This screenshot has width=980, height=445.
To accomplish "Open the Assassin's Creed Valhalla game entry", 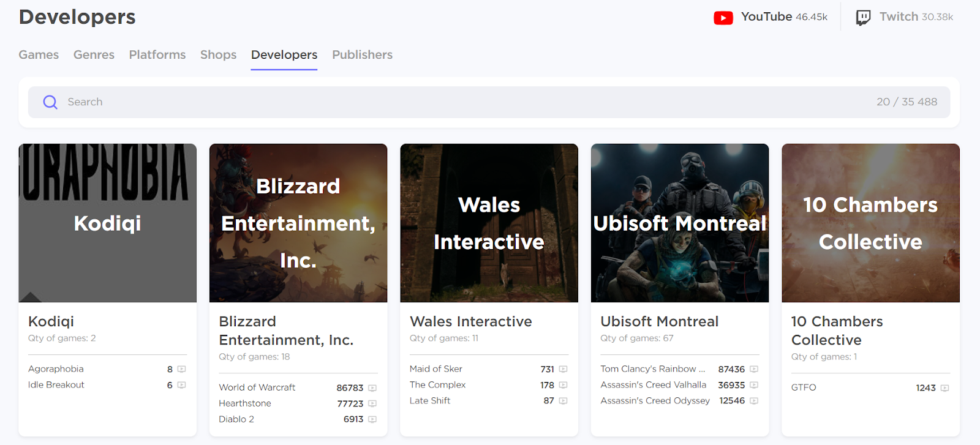I will coord(653,385).
